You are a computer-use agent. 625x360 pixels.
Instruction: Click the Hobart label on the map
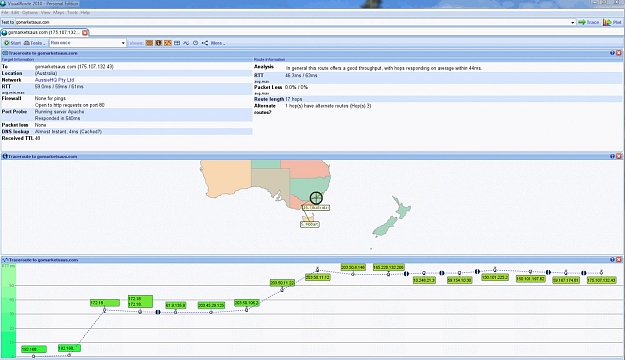tap(310, 224)
